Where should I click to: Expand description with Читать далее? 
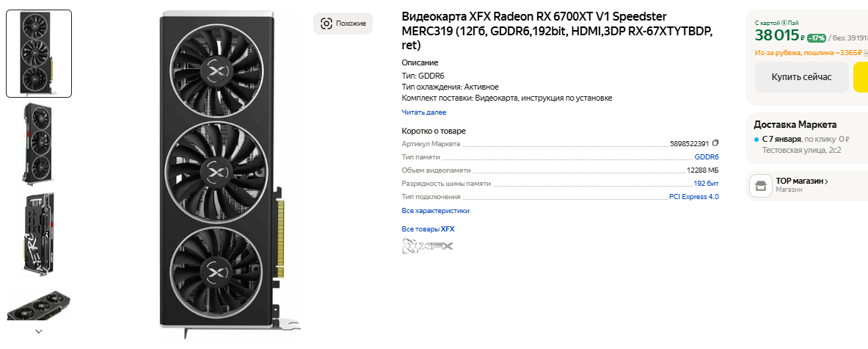click(423, 112)
